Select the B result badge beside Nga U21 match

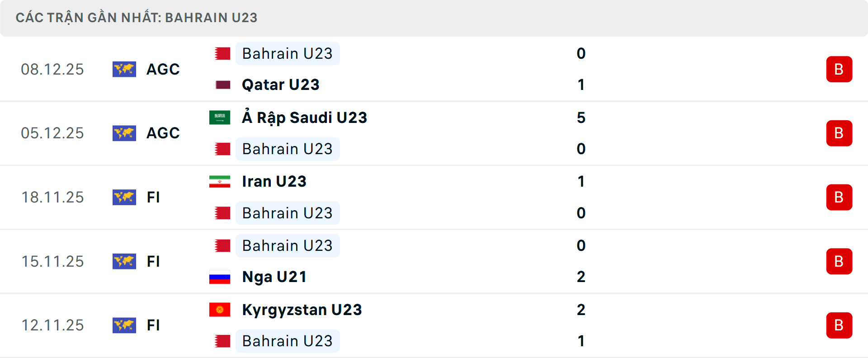[x=840, y=261]
